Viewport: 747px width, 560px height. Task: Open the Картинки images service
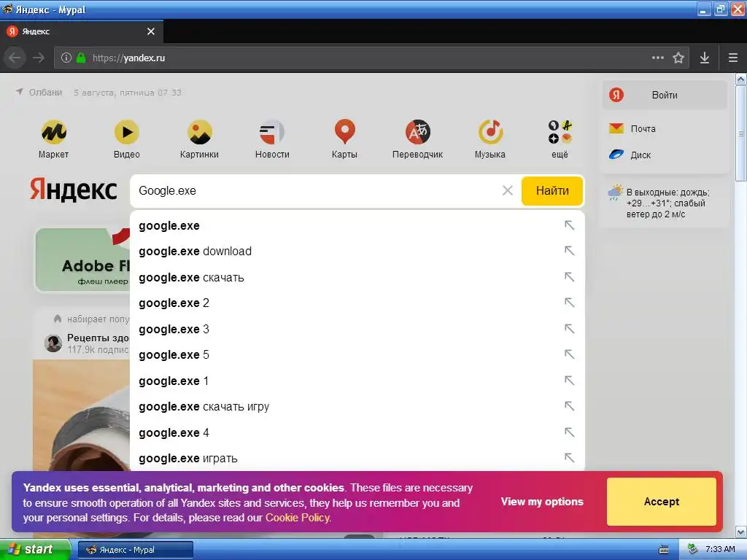click(x=200, y=133)
